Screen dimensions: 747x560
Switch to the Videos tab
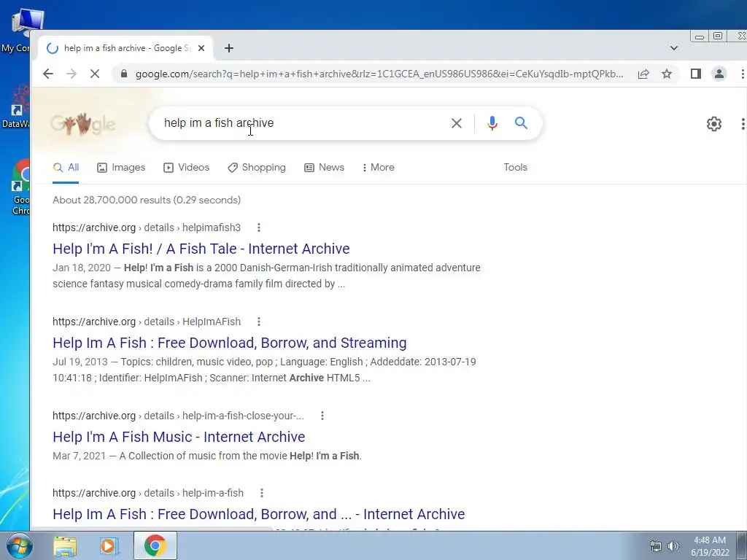[186, 168]
